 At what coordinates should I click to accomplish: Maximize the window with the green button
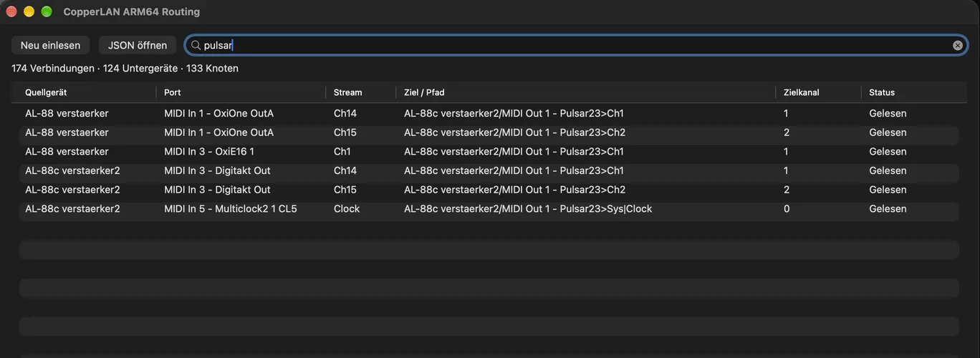(x=47, y=11)
